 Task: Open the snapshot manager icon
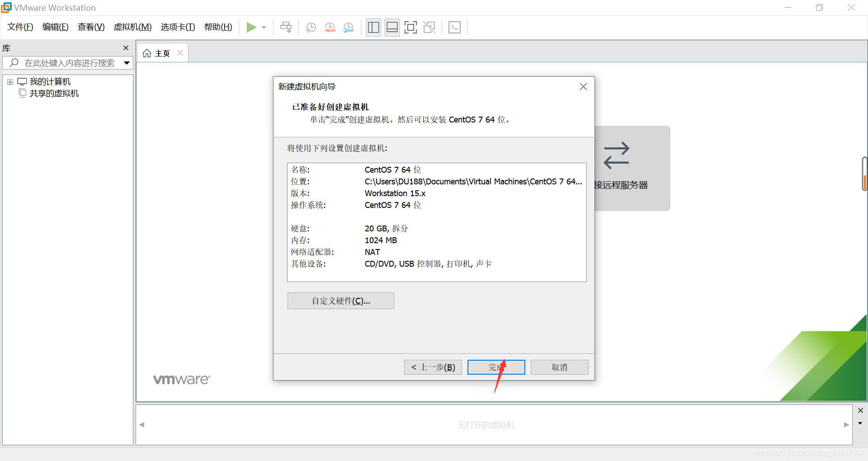[x=349, y=28]
